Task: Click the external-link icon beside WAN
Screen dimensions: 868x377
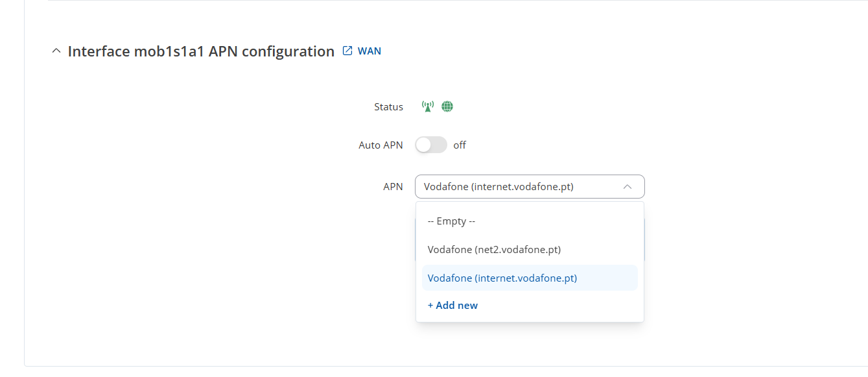Action: tap(347, 51)
